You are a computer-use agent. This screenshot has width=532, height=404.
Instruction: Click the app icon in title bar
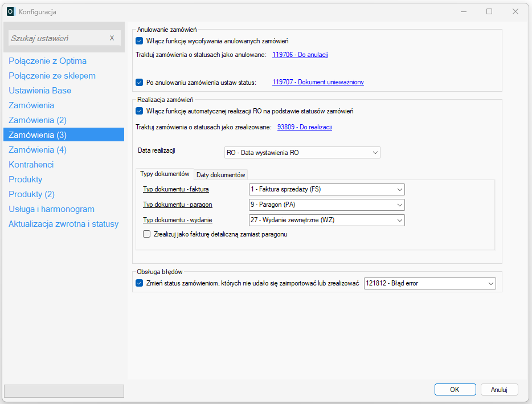(x=10, y=11)
